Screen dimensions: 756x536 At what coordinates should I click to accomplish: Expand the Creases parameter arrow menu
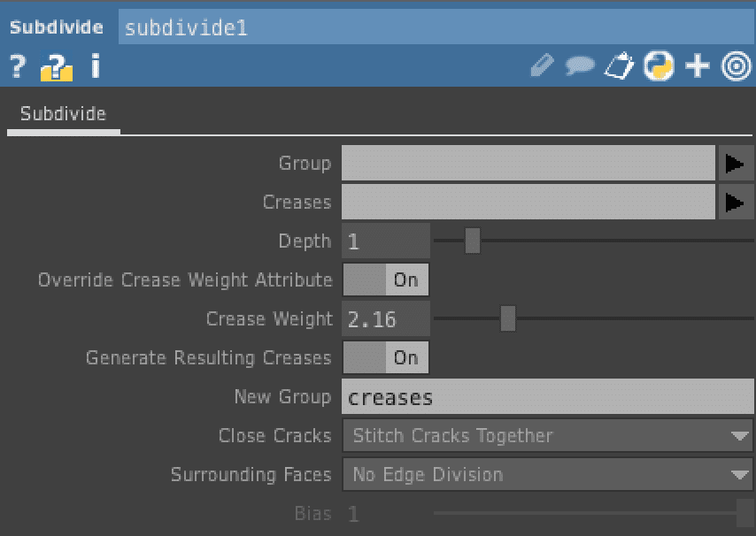click(x=735, y=203)
